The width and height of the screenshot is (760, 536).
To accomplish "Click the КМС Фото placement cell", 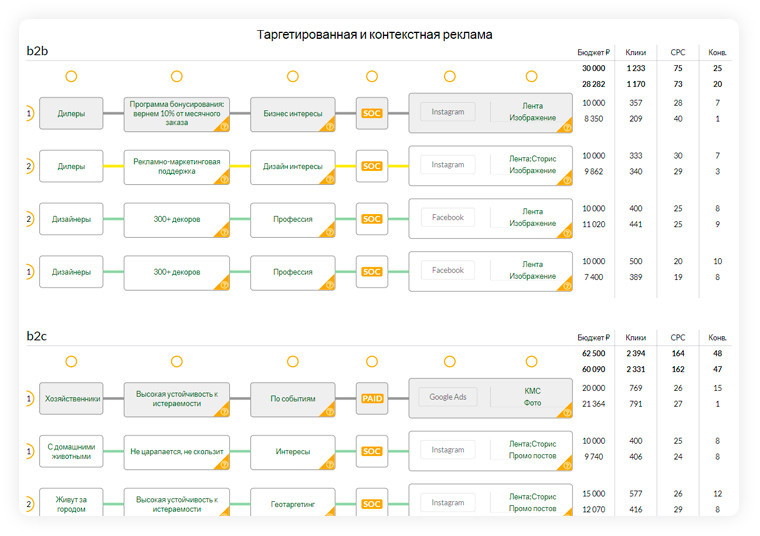I will [x=532, y=398].
